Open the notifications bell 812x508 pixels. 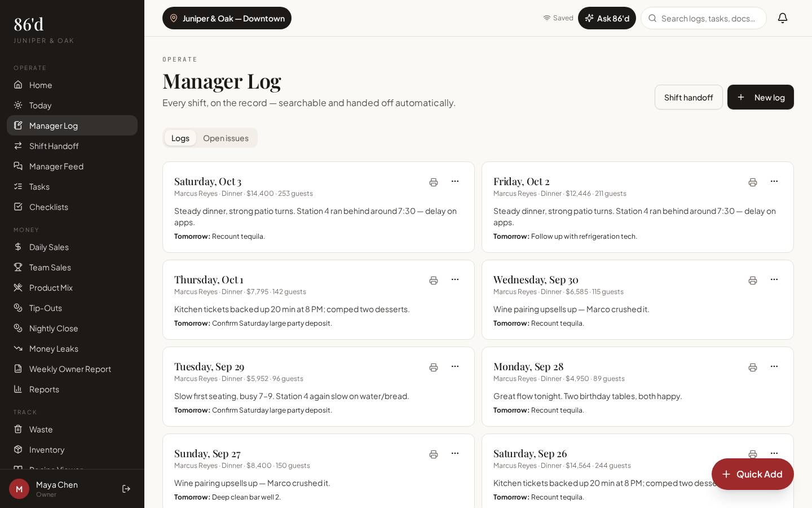[x=783, y=18]
